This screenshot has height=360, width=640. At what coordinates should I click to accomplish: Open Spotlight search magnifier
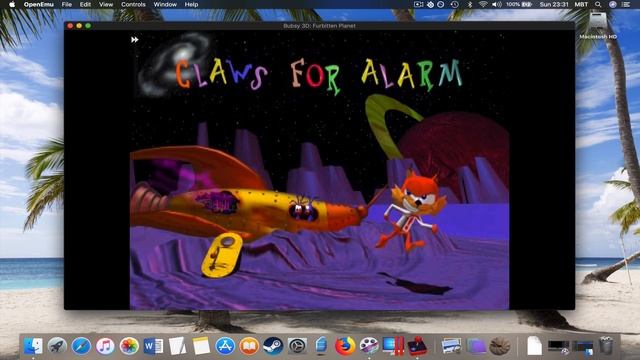pyautogui.click(x=598, y=4)
